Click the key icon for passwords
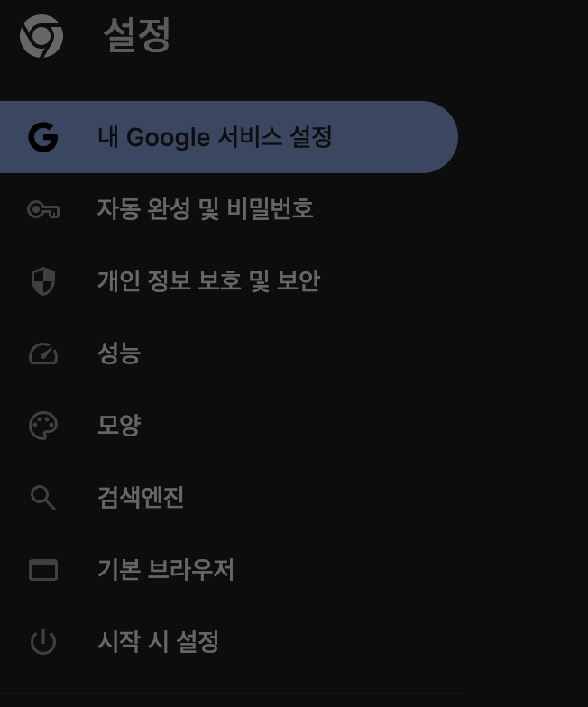Screen dimensions: 588x707 pyautogui.click(x=43, y=209)
